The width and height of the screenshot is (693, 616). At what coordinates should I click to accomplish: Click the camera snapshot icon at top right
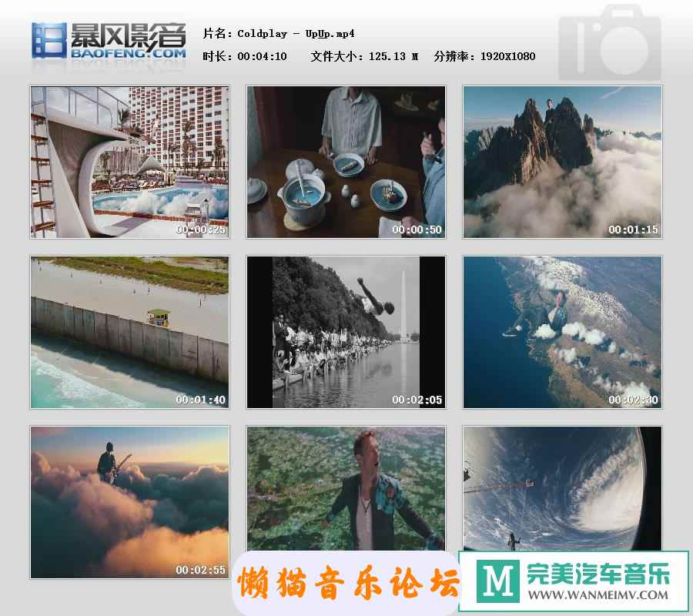pos(610,44)
